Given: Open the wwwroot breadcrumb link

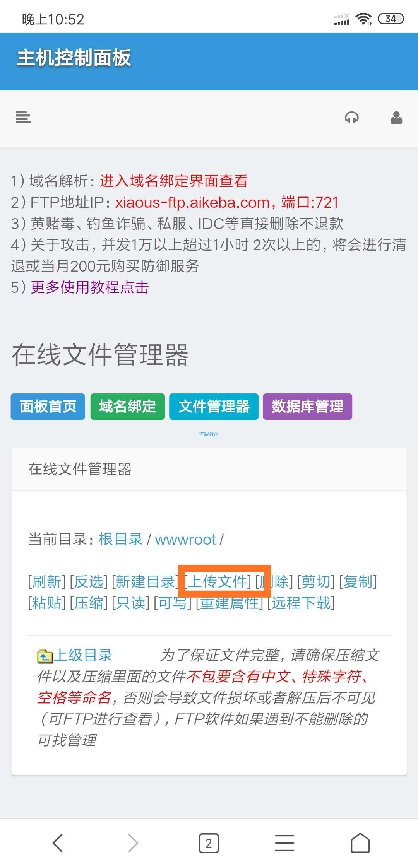Looking at the screenshot, I should coord(185,540).
